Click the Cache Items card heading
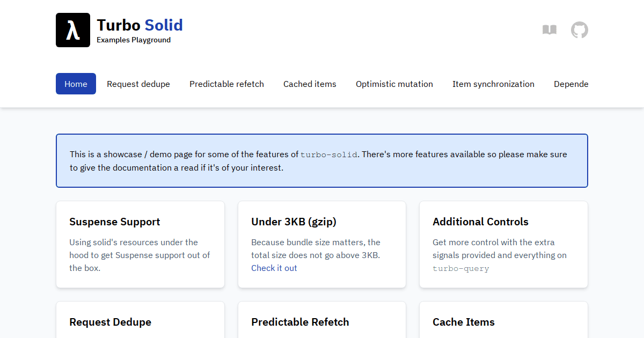 464,322
